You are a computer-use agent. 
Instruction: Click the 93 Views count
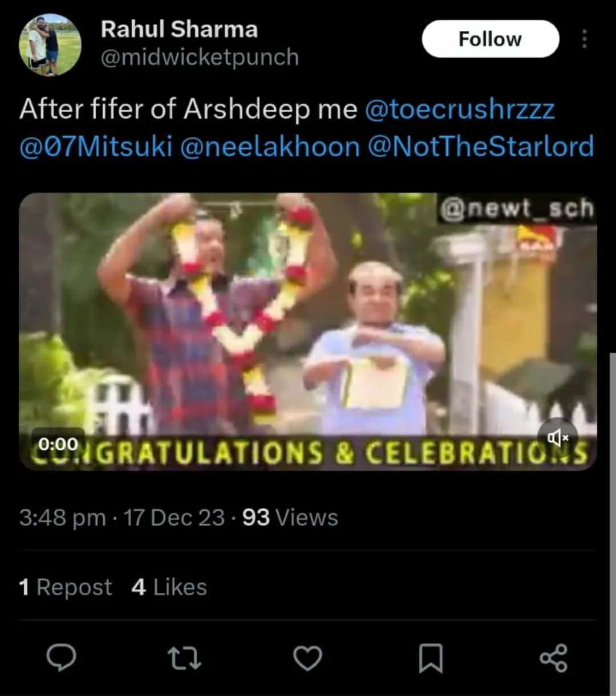pyautogui.click(x=290, y=518)
